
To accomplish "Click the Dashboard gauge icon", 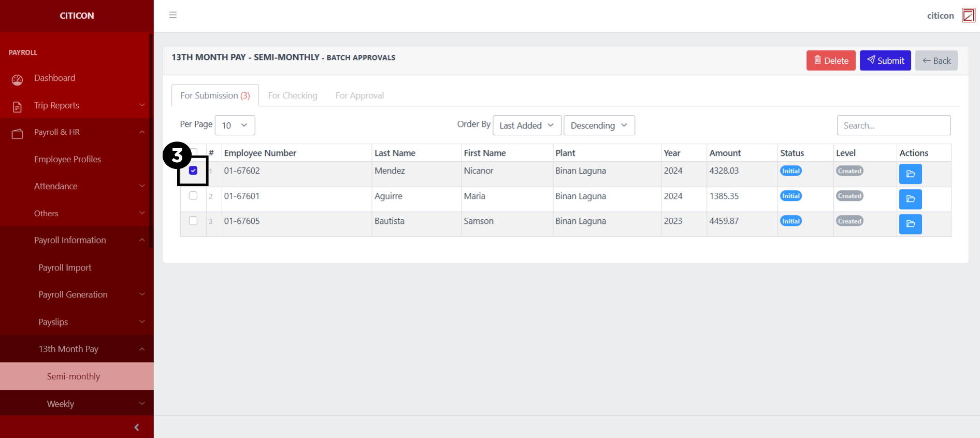I will point(17,79).
